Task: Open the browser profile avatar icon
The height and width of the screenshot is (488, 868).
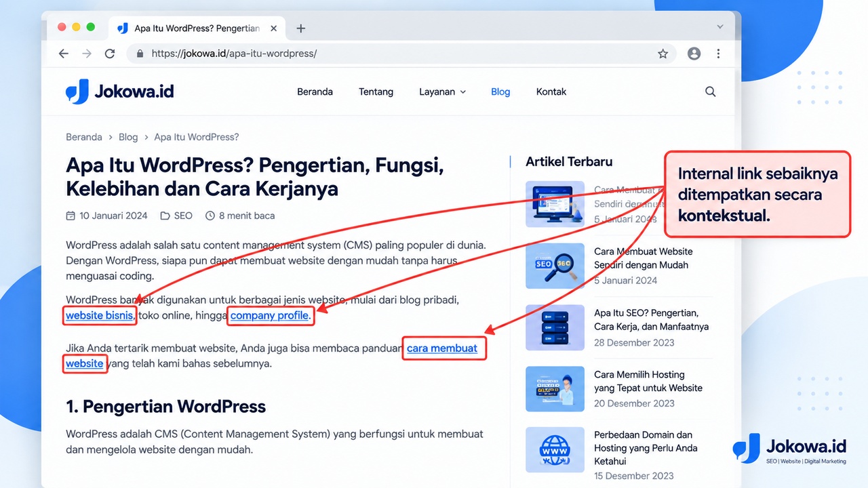Action: pyautogui.click(x=694, y=54)
